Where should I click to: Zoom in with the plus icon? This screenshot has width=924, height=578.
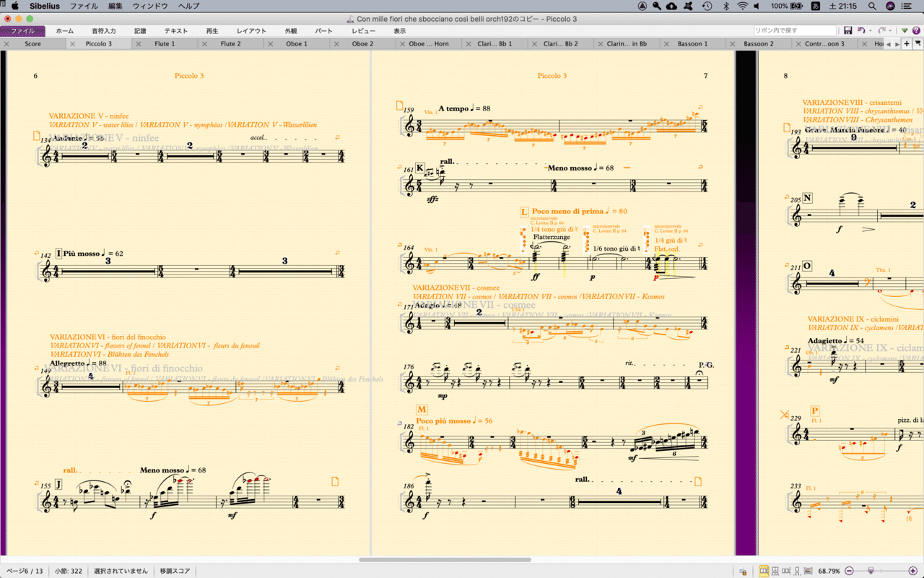[x=912, y=571]
